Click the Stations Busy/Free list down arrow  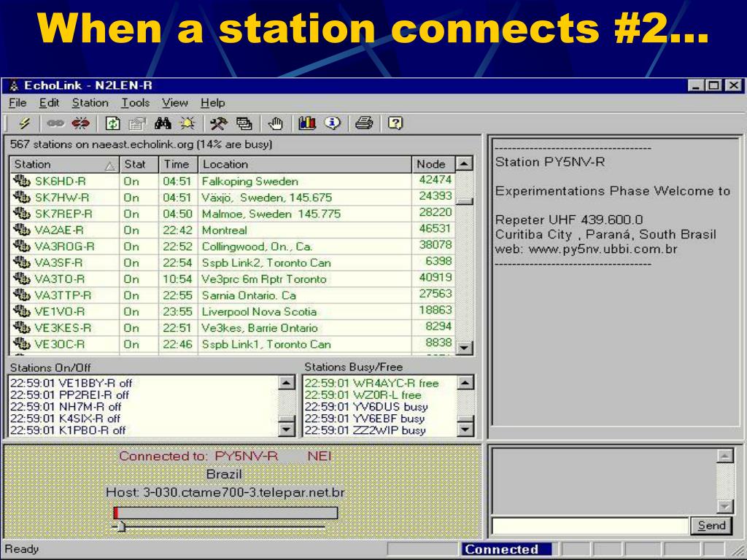coord(465,429)
